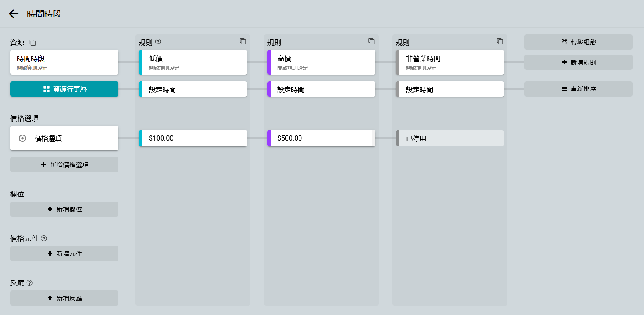Click 新增價格選項 button
Viewport: 644px width, 315px height.
64,165
